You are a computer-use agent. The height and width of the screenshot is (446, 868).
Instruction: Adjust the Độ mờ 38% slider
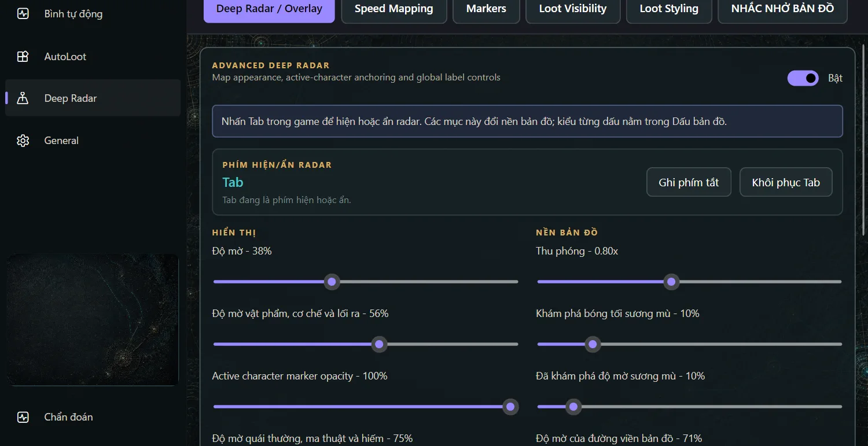(x=366, y=282)
